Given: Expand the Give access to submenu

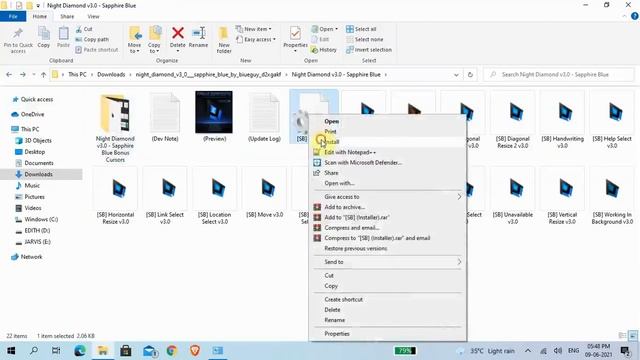Looking at the screenshot, I should [x=388, y=197].
